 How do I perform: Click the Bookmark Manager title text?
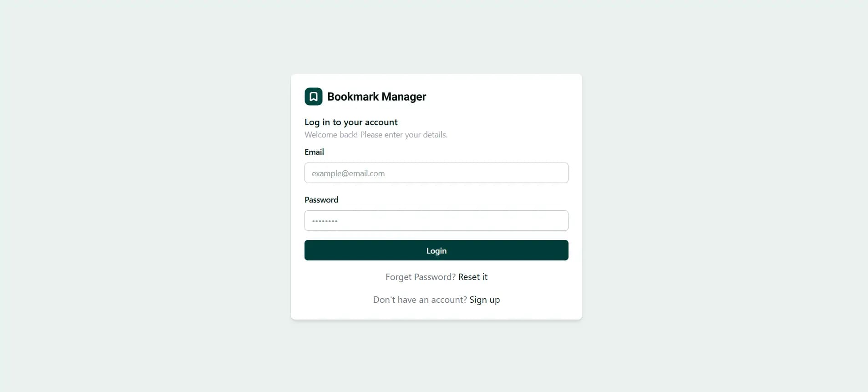pos(376,97)
